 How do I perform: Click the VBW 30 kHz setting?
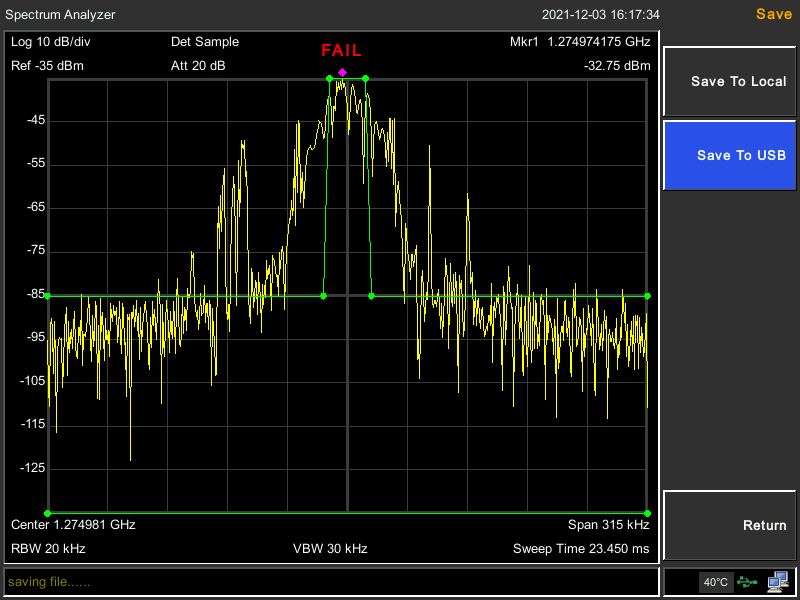click(330, 549)
